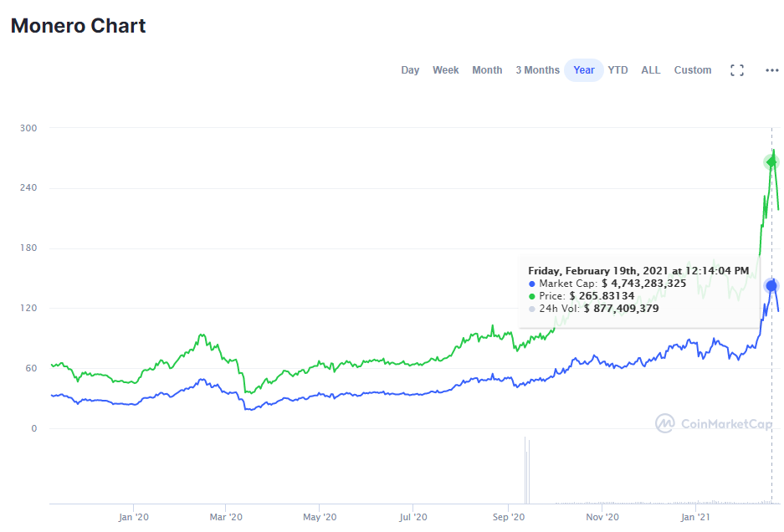
Task: Click the May '20 x-axis label
Action: 320,517
